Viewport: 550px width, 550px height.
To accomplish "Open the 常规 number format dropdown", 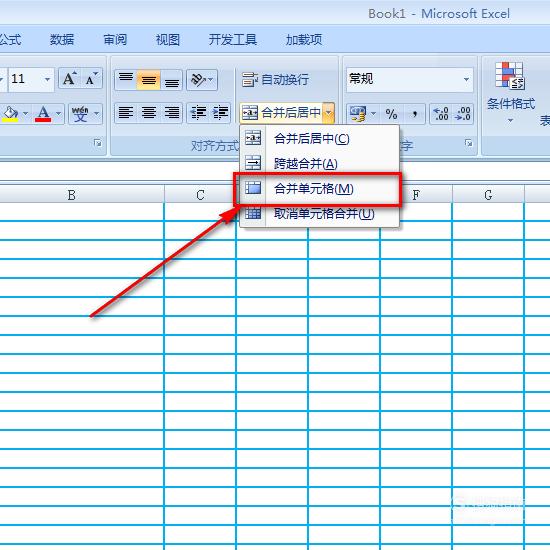I will (466, 80).
